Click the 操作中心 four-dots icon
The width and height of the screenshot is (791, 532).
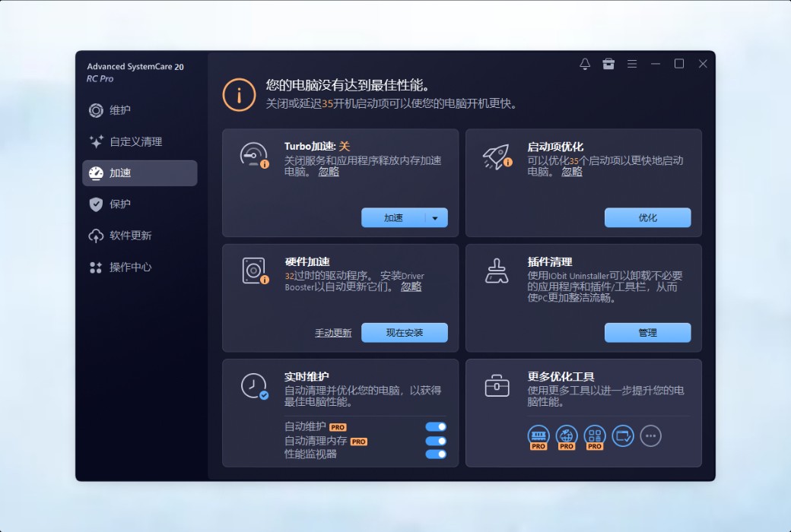(x=96, y=268)
